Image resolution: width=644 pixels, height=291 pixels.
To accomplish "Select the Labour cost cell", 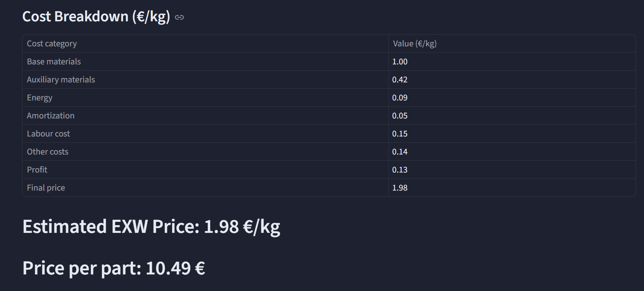I will [49, 134].
